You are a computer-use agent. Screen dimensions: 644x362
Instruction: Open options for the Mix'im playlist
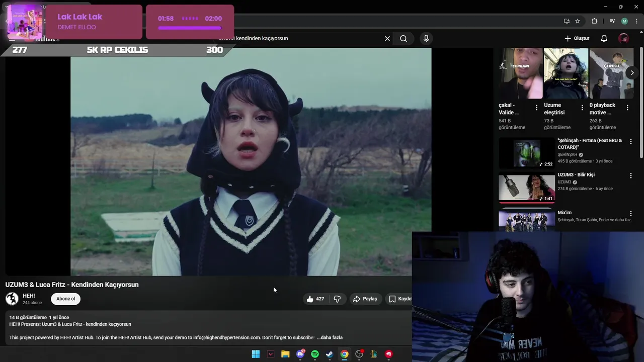coord(630,214)
